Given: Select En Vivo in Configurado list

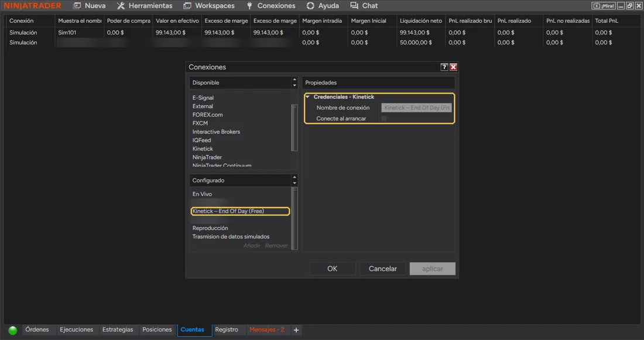Looking at the screenshot, I should point(202,194).
